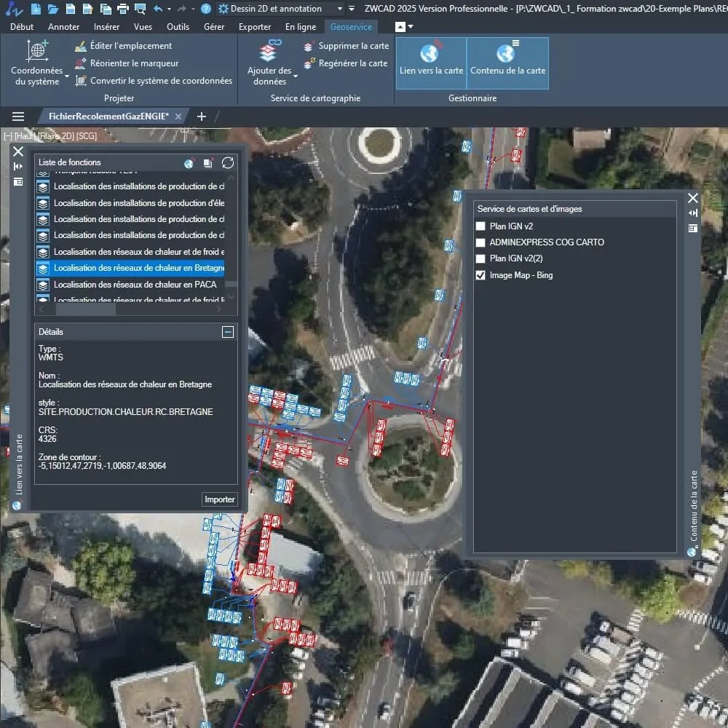Click the function list scroll-down arrow
Screen dimensions: 728x728
tap(231, 297)
